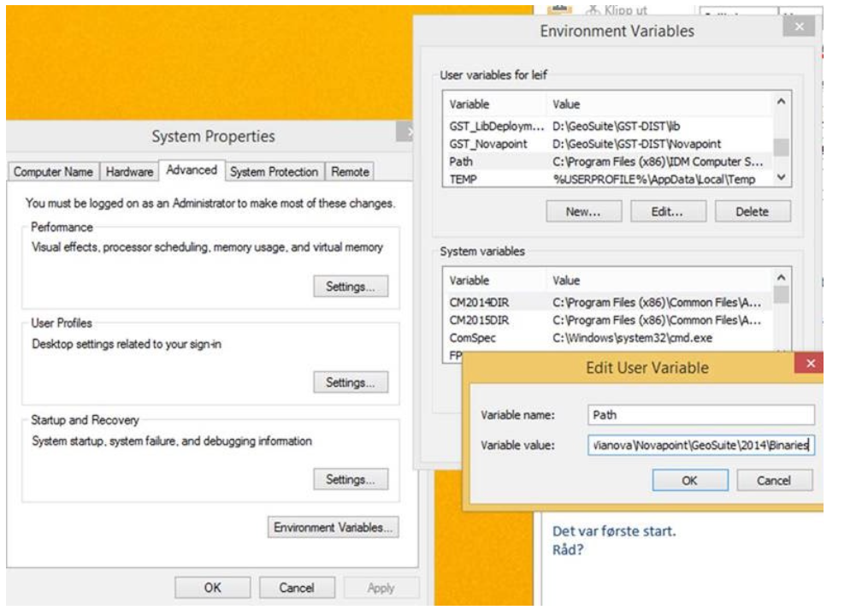This screenshot has height=616, width=868.
Task: Open the Hardware tab
Action: [129, 172]
